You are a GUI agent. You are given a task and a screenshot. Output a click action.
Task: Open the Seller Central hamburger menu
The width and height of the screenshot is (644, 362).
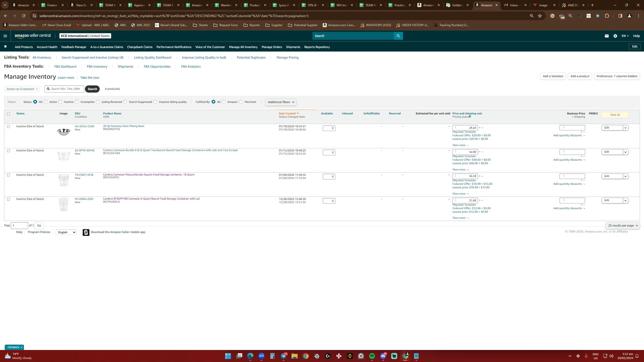5,36
